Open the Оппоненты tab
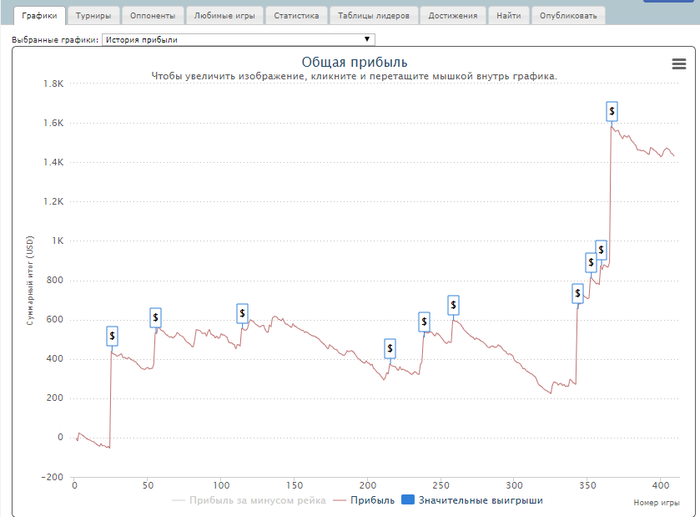700x517 pixels. click(153, 16)
